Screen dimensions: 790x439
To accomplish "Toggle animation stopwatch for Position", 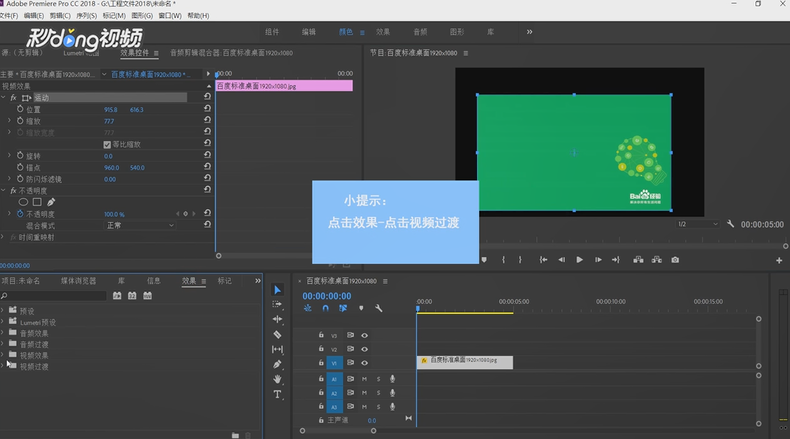I will (x=20, y=109).
